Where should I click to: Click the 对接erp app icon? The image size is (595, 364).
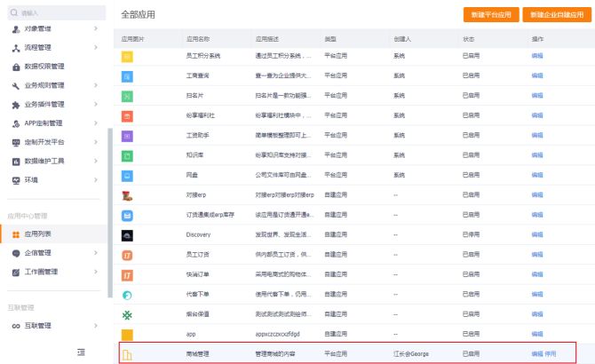(127, 195)
